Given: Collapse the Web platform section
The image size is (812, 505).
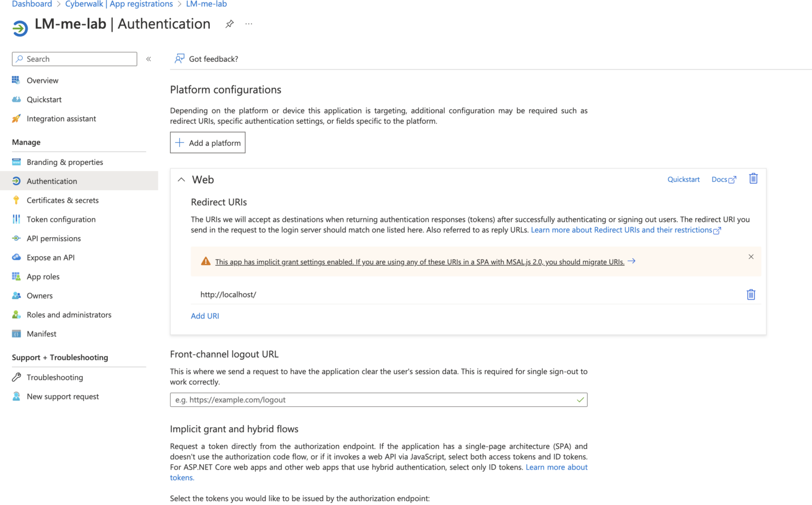Looking at the screenshot, I should click(181, 180).
